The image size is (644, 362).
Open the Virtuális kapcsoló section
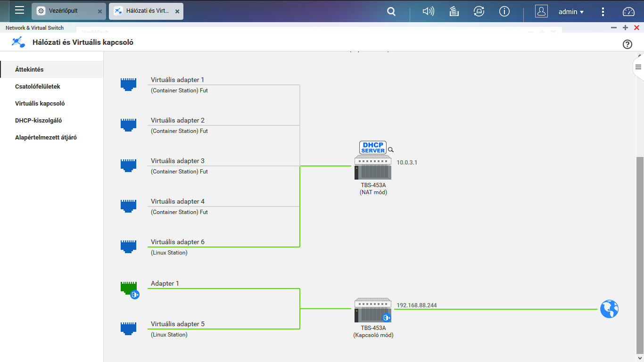click(40, 104)
